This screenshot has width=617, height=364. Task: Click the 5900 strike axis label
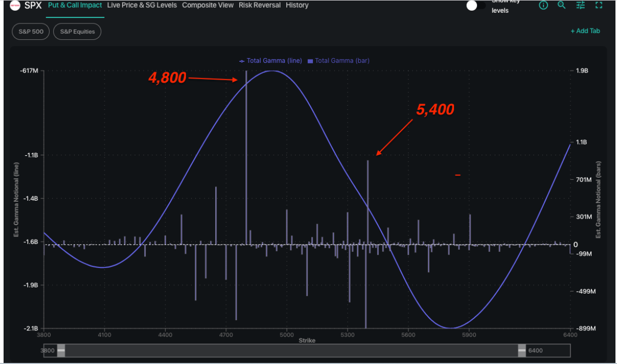coord(469,335)
